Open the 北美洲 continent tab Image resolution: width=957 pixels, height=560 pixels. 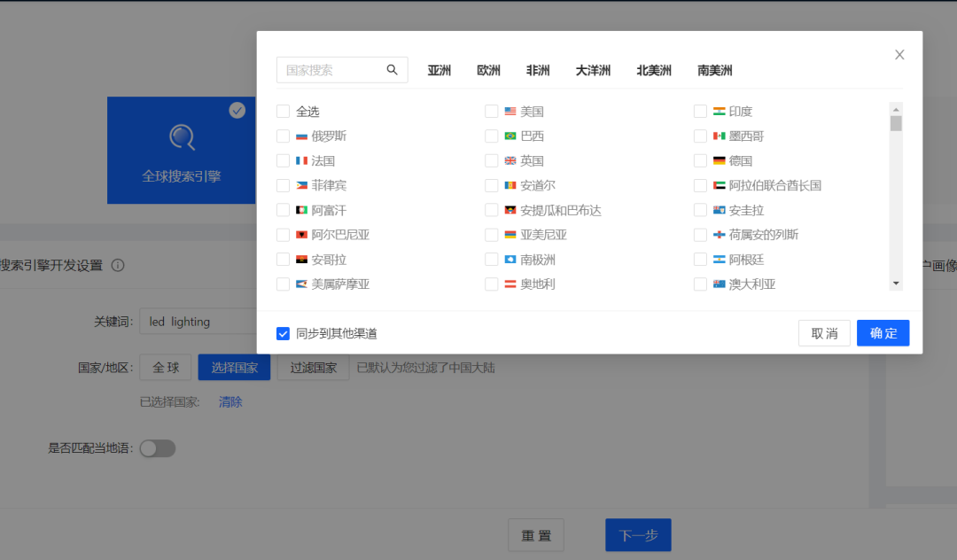tap(653, 71)
